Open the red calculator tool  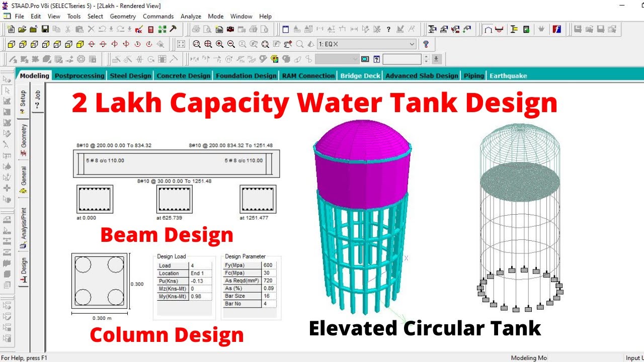[151, 29]
